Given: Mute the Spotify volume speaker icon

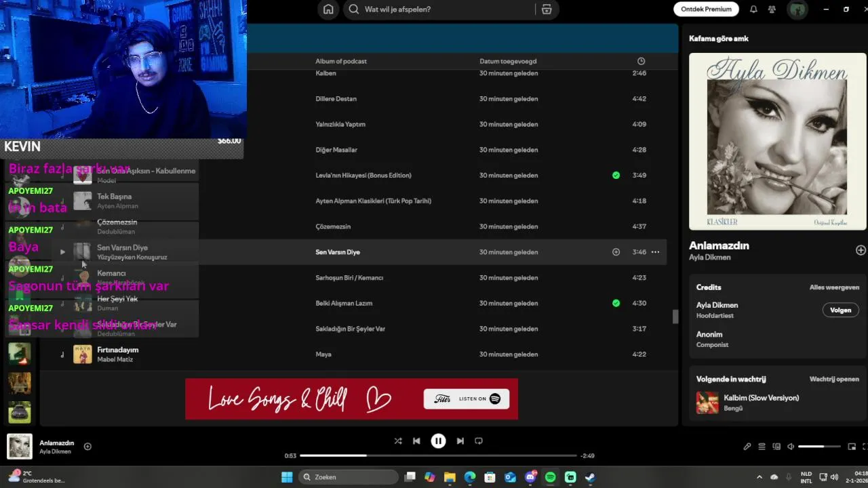Looking at the screenshot, I should [x=791, y=447].
